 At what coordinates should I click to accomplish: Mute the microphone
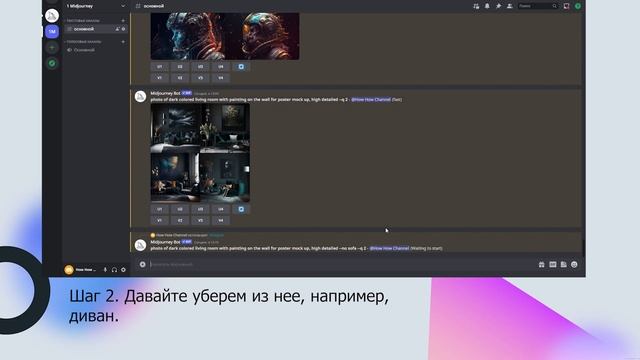point(105,270)
